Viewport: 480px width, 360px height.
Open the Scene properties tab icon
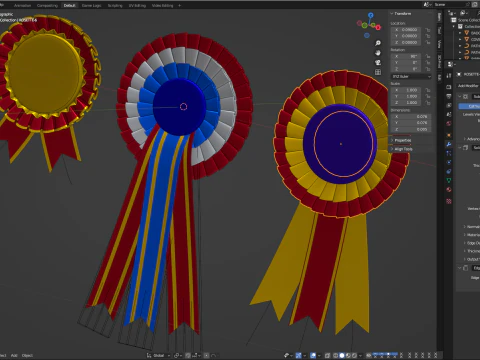pyautogui.click(x=449, y=114)
